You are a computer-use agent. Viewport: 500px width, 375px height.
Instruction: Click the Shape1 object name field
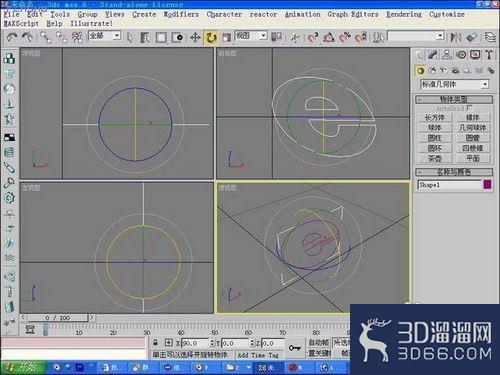click(x=449, y=185)
